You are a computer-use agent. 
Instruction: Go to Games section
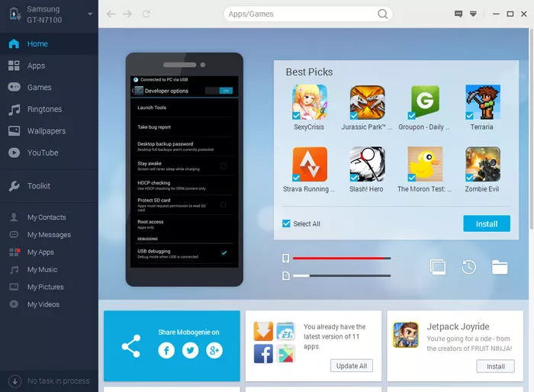[x=49, y=87]
